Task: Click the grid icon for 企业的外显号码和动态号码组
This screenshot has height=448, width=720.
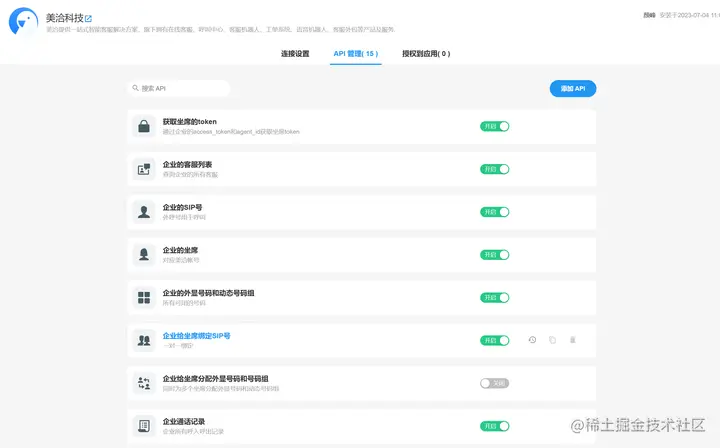Action: point(144,297)
